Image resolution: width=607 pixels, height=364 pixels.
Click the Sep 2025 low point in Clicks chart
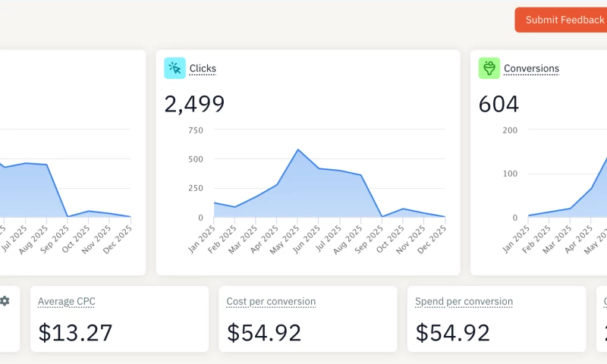pos(382,216)
